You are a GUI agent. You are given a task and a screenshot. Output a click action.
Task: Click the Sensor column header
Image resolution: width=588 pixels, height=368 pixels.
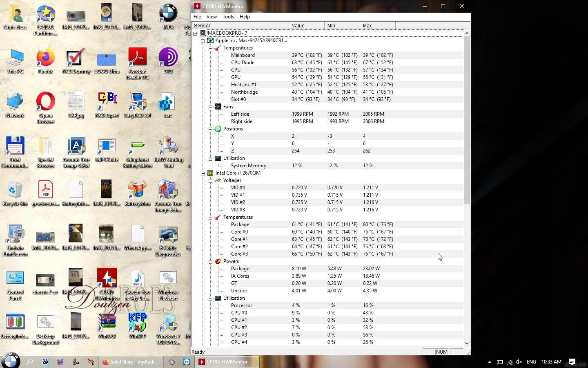click(240, 25)
